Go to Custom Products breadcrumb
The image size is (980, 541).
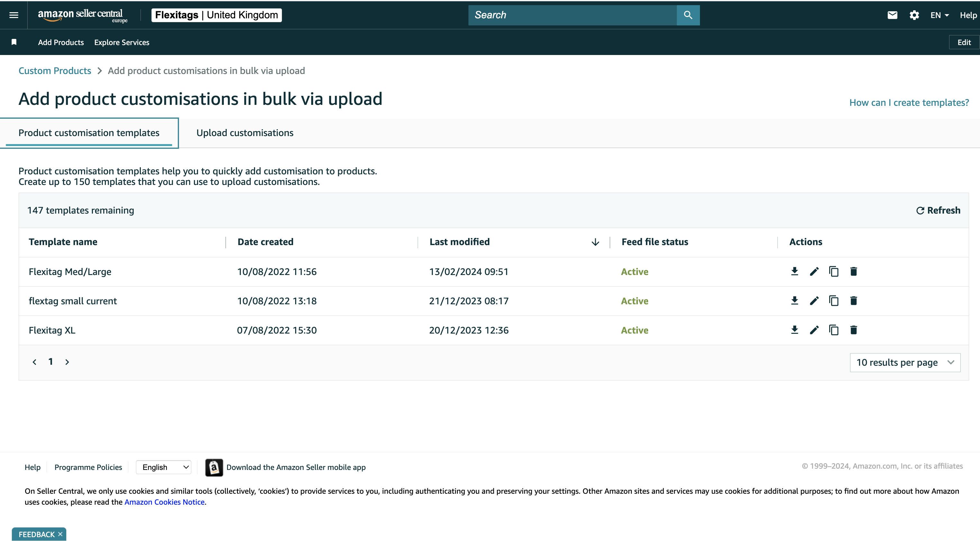click(55, 71)
